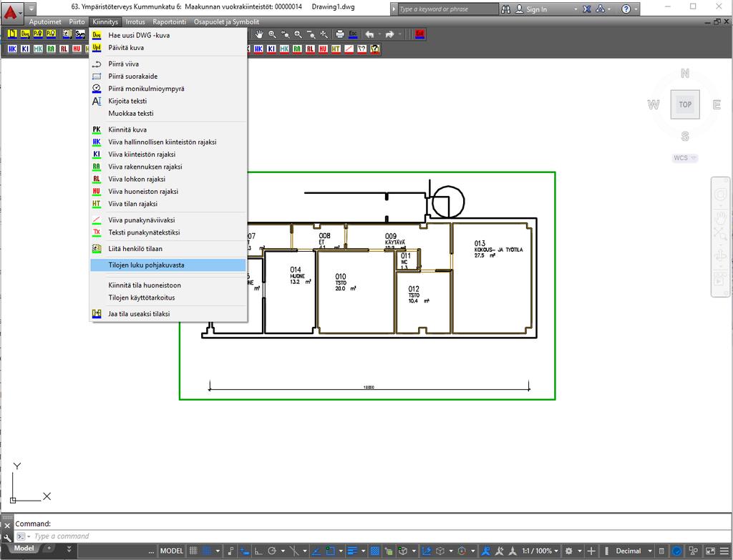The width and height of the screenshot is (733, 560).
Task: Click Sign In button
Action: (x=531, y=9)
